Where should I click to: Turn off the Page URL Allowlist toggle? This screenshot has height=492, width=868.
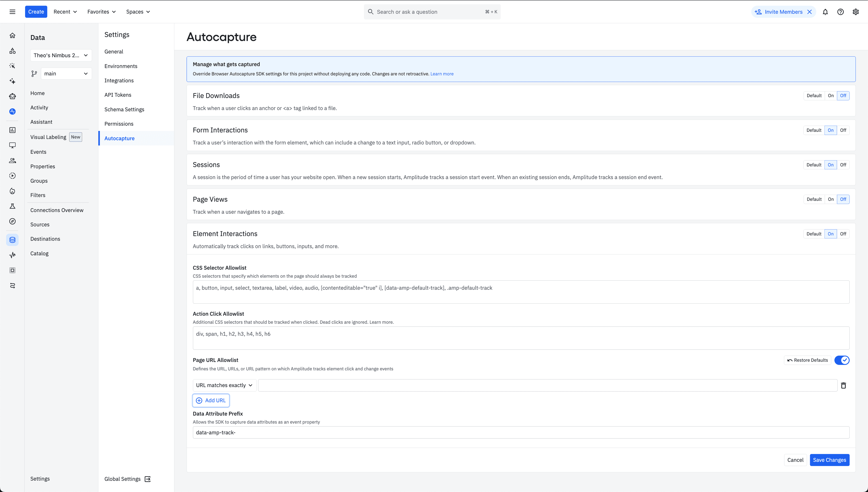(x=842, y=360)
